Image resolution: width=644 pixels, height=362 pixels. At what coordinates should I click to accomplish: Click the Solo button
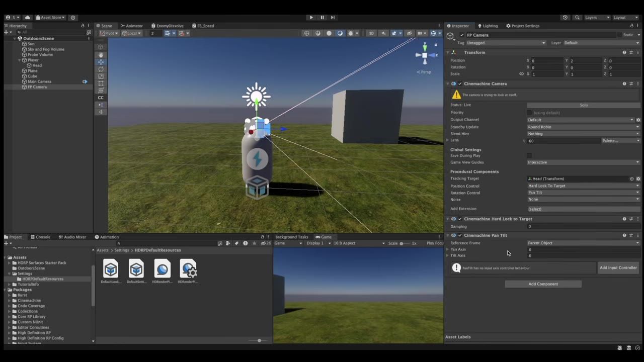(x=584, y=105)
